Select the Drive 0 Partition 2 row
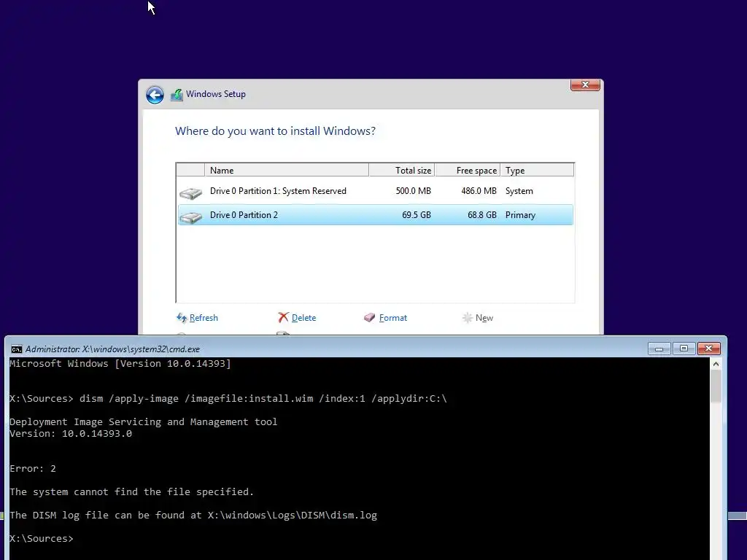This screenshot has width=747, height=560. [376, 215]
